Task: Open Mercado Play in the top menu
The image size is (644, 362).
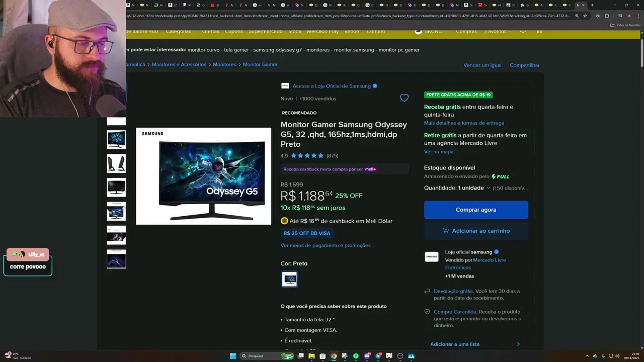Action: 323,31
